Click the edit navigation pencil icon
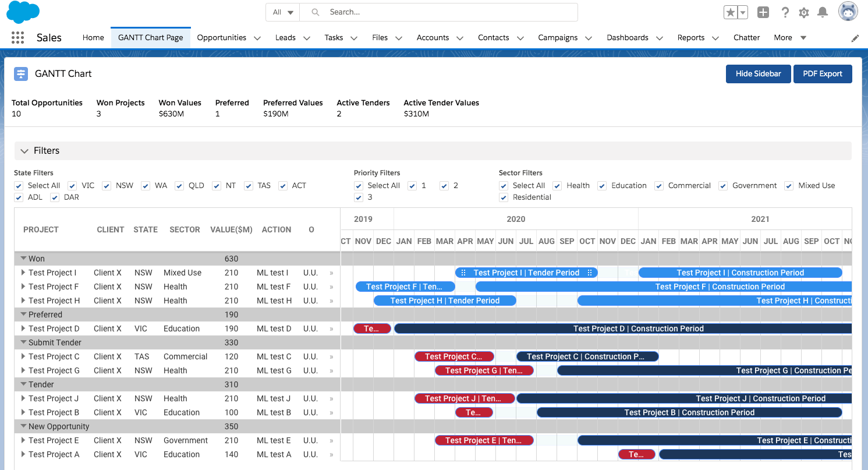 [x=855, y=38]
